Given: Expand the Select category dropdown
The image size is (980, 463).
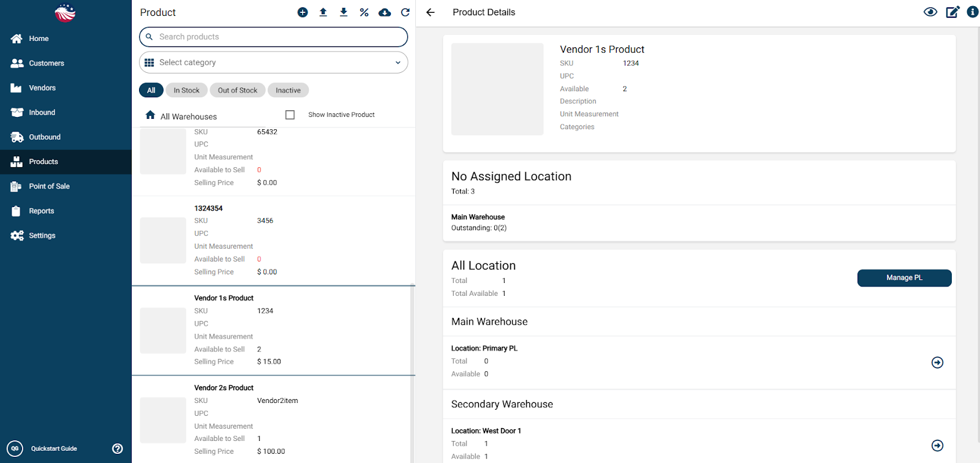Looking at the screenshot, I should point(273,62).
